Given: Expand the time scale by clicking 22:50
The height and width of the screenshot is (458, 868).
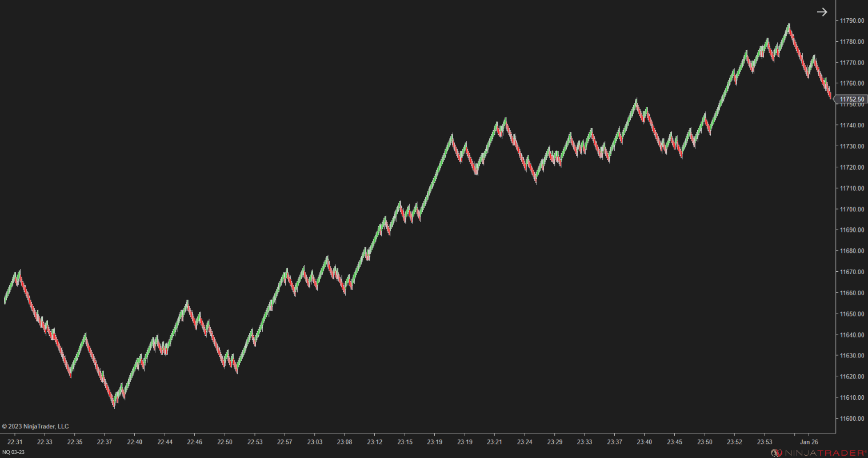Looking at the screenshot, I should (x=225, y=441).
